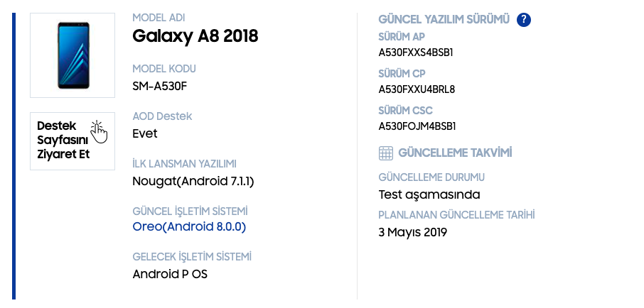This screenshot has width=644, height=308.
Task: Click the Evet value under AOD Destek
Action: pyautogui.click(x=145, y=133)
